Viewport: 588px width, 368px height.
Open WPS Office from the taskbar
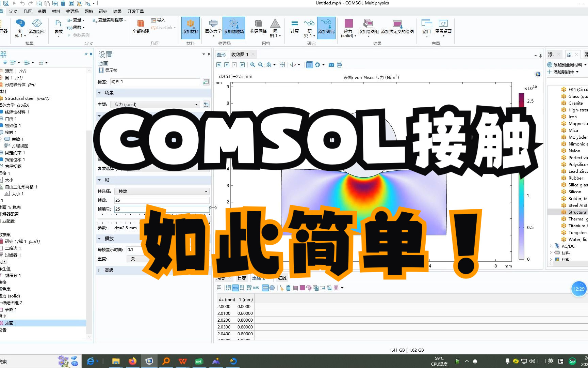point(183,361)
